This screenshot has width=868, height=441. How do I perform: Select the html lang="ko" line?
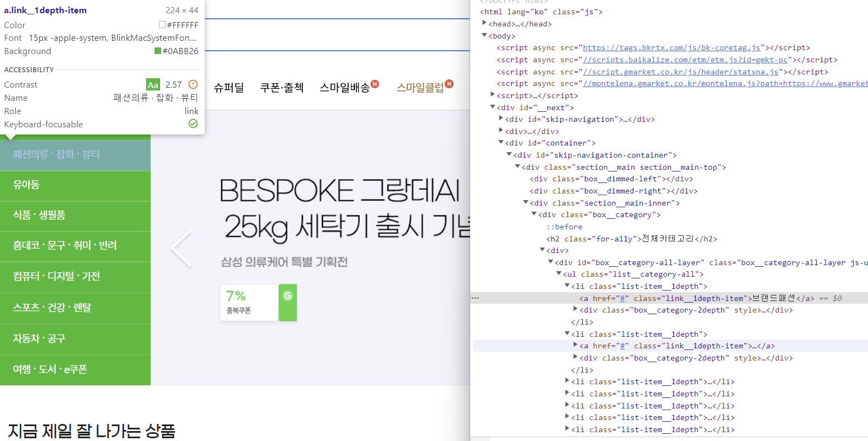pyautogui.click(x=541, y=12)
